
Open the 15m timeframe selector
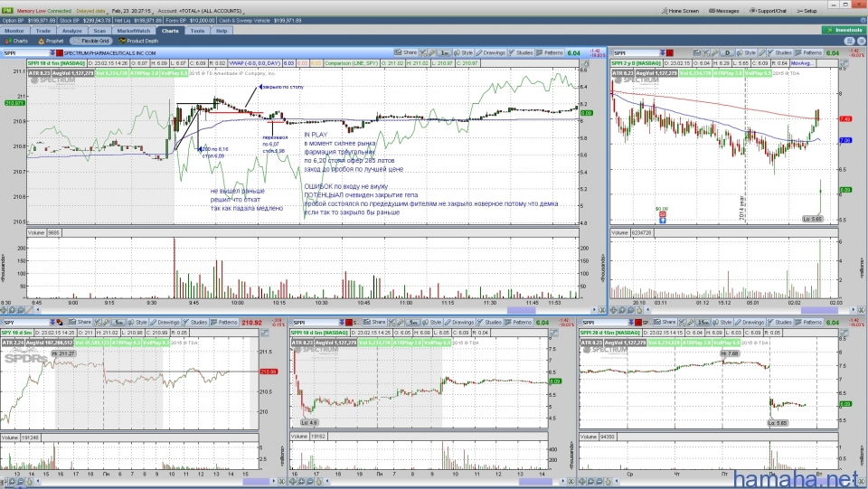click(703, 322)
